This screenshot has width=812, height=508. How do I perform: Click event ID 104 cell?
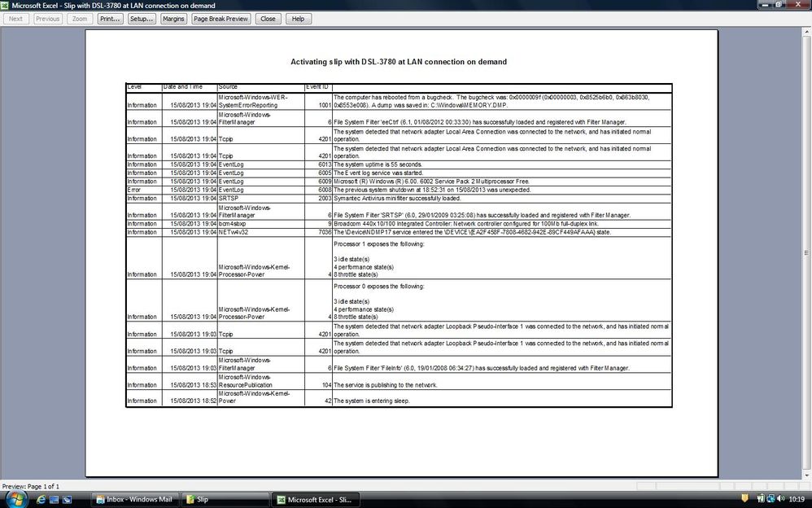[318, 381]
